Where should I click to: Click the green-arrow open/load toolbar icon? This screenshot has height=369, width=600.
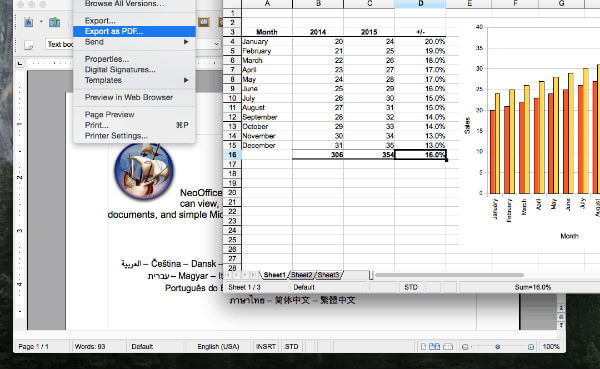55,22
